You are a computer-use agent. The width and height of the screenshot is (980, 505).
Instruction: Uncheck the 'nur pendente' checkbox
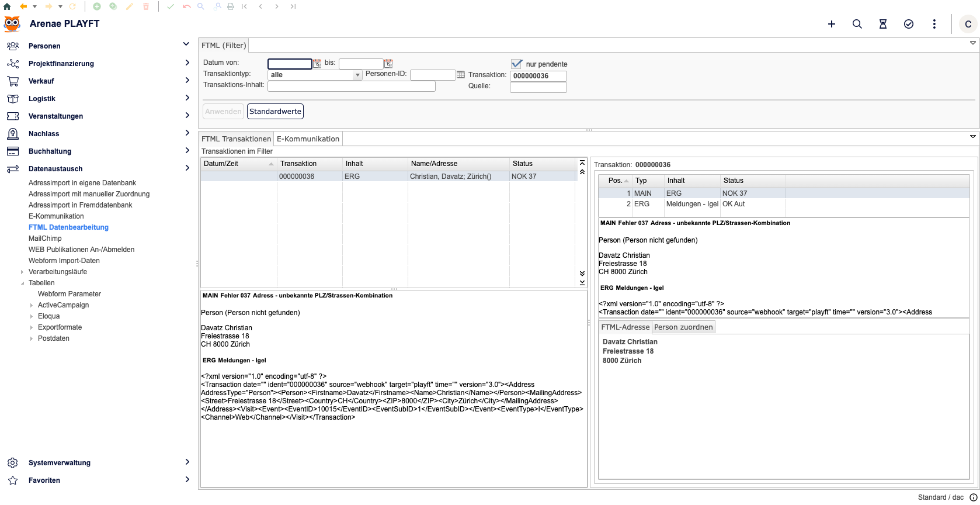[x=516, y=64]
